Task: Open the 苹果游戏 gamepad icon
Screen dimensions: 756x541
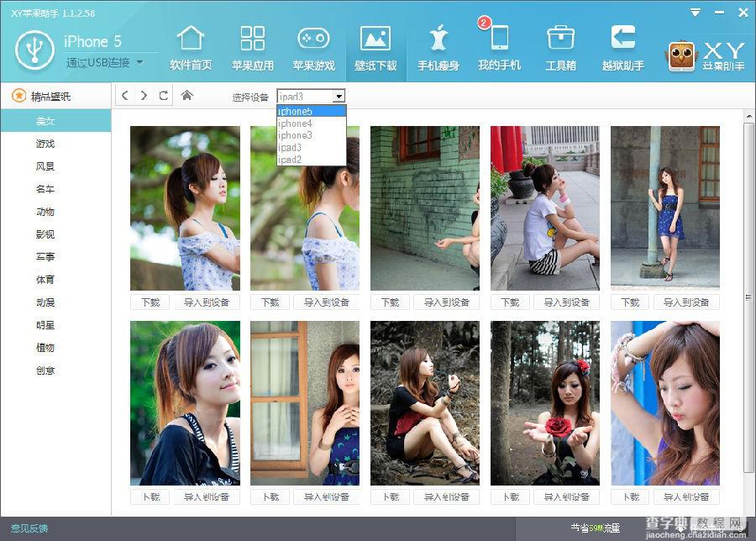Action: (313, 39)
